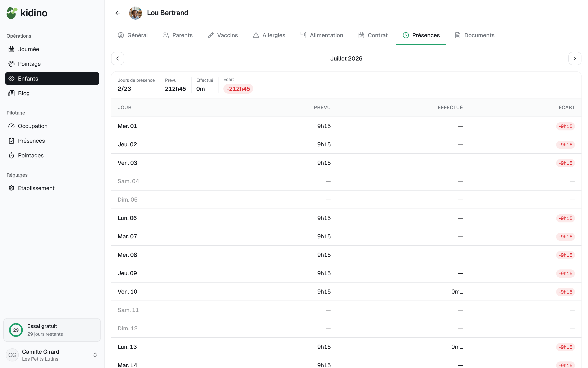Click the Juillet 2026 month title
Screen dimensions: 588x368
tap(346, 58)
